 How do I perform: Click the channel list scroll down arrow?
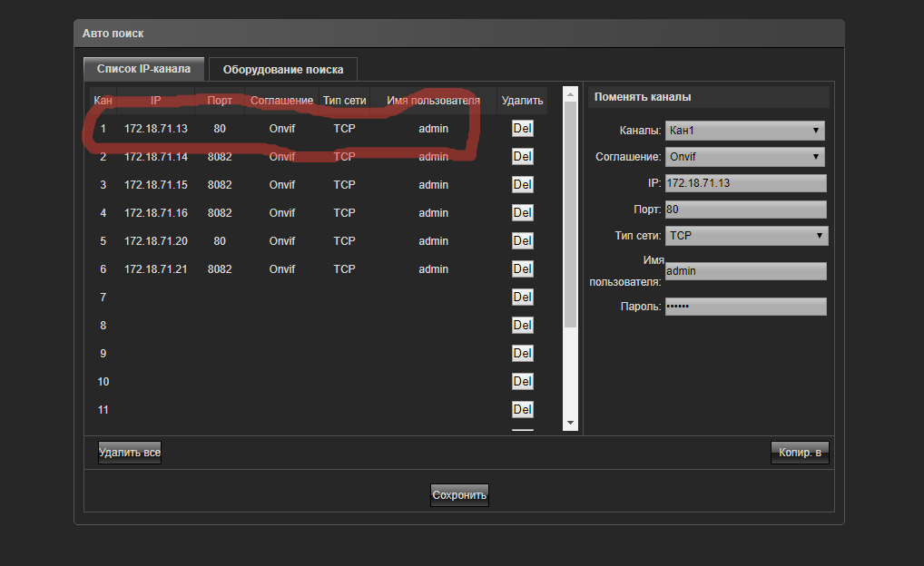click(570, 423)
